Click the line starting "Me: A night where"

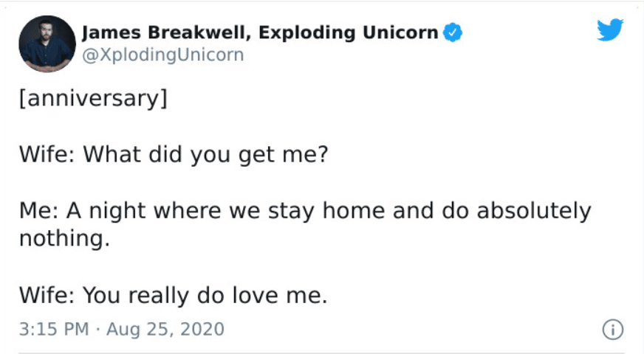(x=304, y=211)
